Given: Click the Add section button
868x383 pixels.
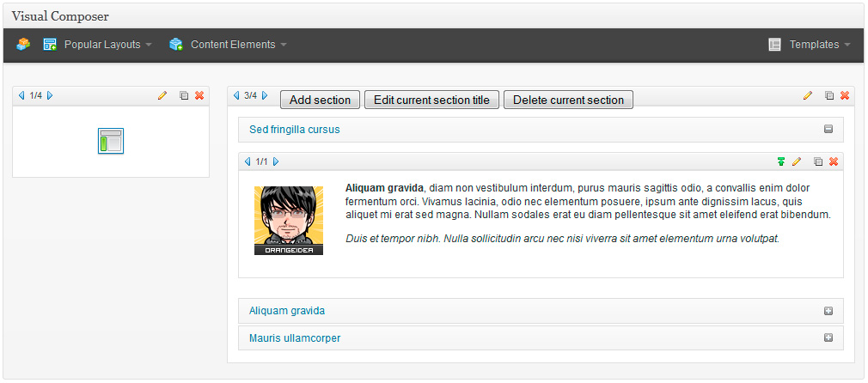Looking at the screenshot, I should [x=320, y=100].
